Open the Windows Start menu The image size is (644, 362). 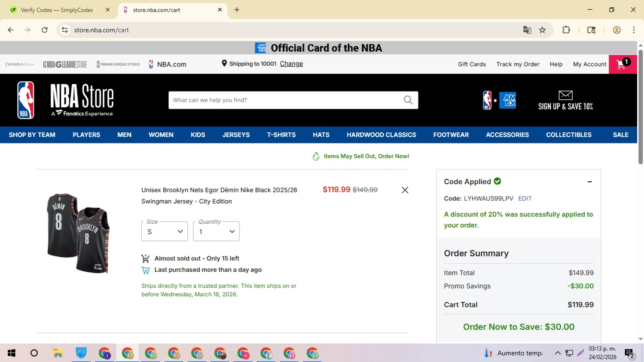[x=12, y=353]
